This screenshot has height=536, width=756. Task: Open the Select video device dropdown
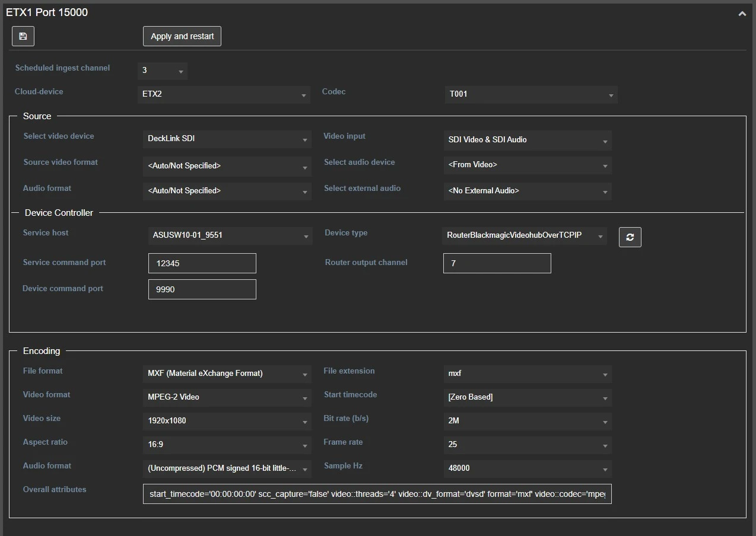[227, 139]
